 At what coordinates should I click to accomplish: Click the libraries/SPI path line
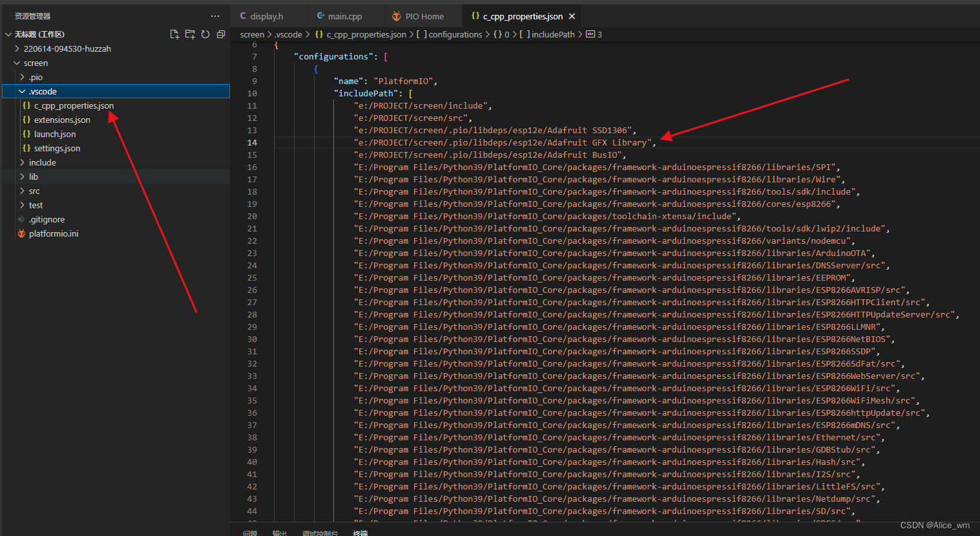coord(597,167)
